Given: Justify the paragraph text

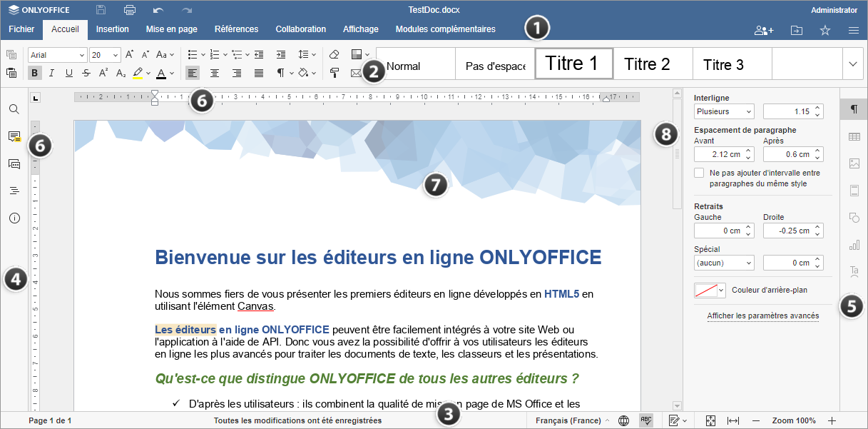Looking at the screenshot, I should (259, 72).
